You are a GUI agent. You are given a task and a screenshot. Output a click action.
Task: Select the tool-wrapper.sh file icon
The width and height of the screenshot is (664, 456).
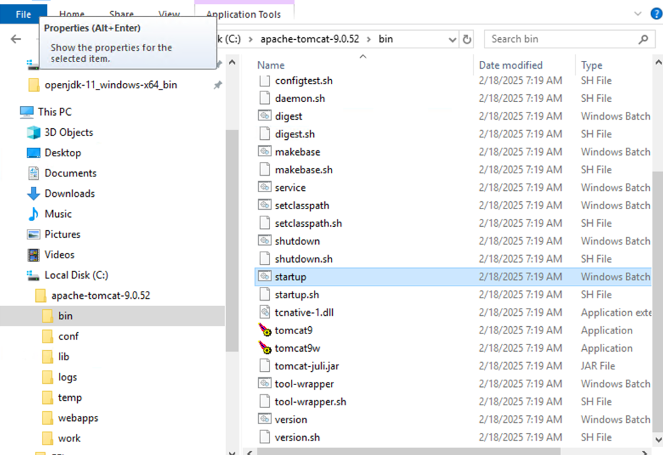[265, 401]
